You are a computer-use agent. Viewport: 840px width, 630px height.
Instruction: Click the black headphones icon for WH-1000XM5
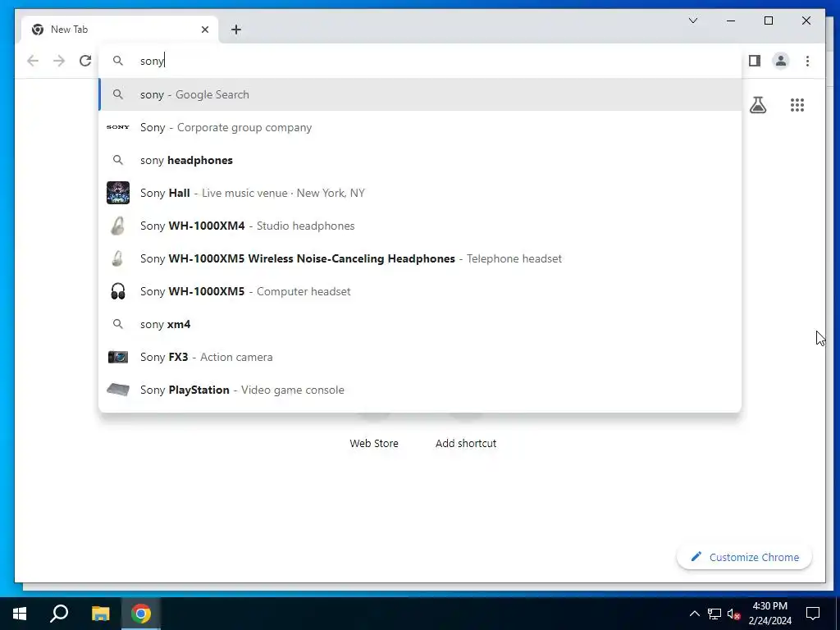pos(118,291)
